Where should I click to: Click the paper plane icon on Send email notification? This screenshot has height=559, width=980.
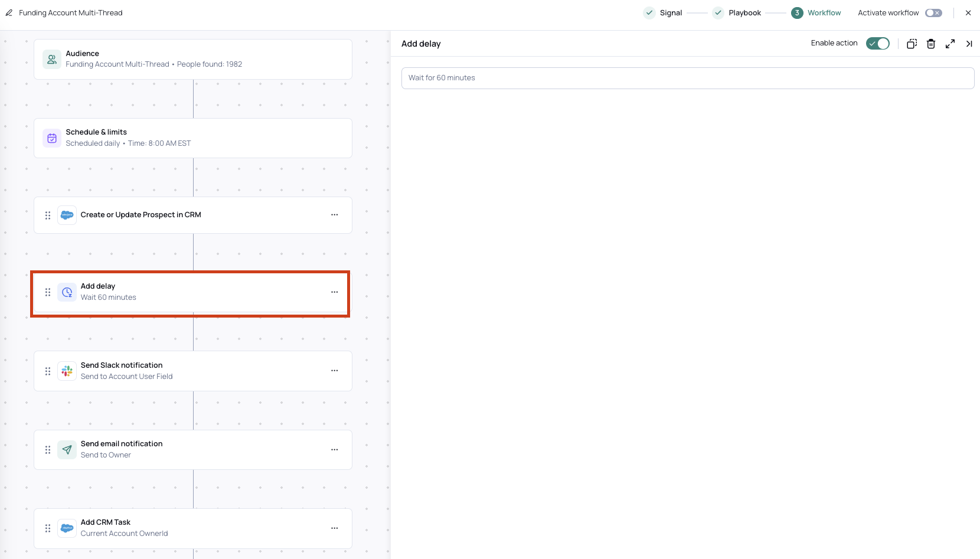pyautogui.click(x=67, y=450)
